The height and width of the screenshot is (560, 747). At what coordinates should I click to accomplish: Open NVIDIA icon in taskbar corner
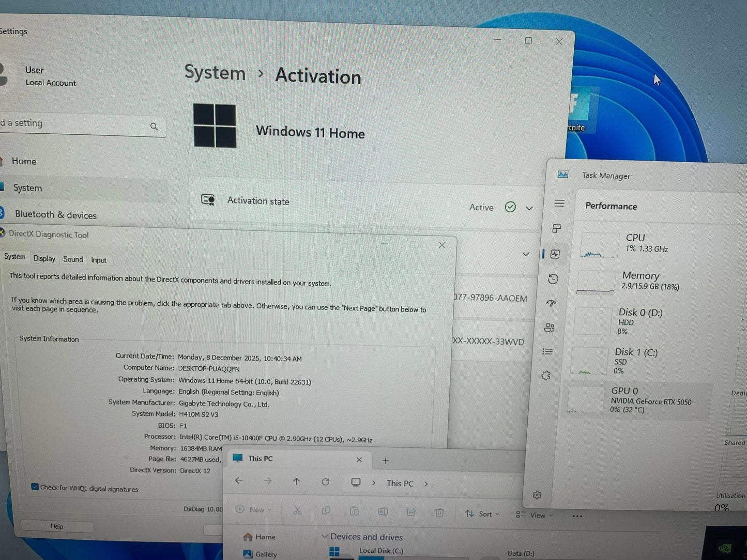click(x=726, y=548)
